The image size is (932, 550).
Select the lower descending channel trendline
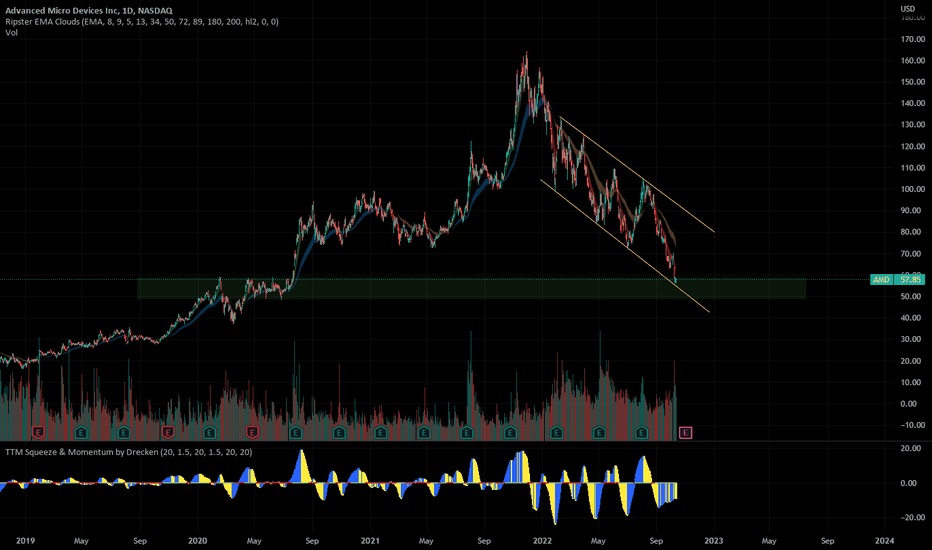625,246
